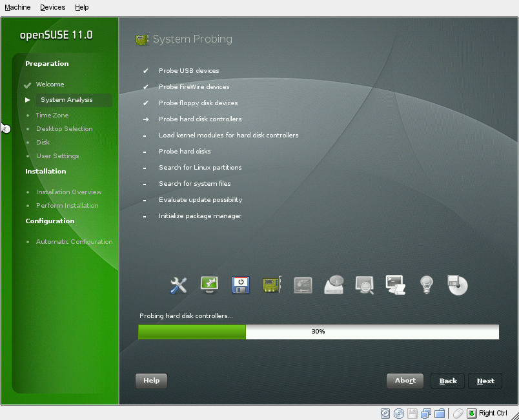Click the blue floppy disk with power symbol icon
Viewport: 519px width, 420px height.
pos(241,285)
